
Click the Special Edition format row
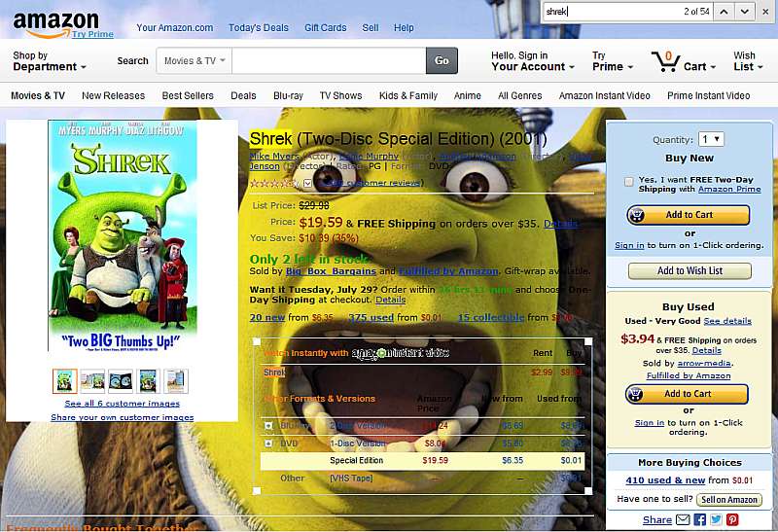point(422,461)
